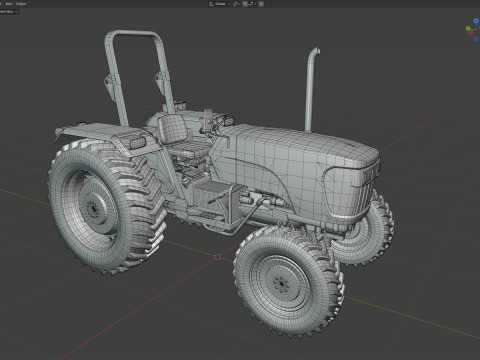
Task: Click the dim blue negative Z gizmo circle
Action: [x=476, y=39]
